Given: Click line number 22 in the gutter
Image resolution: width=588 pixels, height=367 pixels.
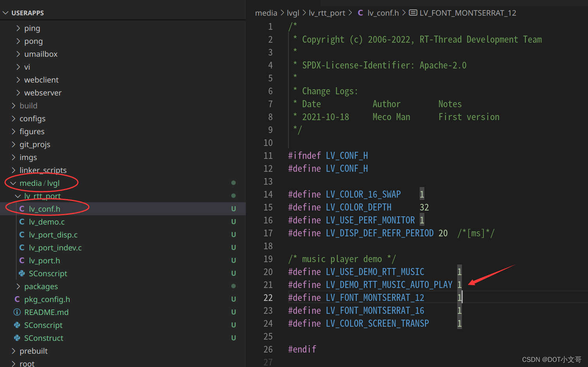Looking at the screenshot, I should click(268, 298).
